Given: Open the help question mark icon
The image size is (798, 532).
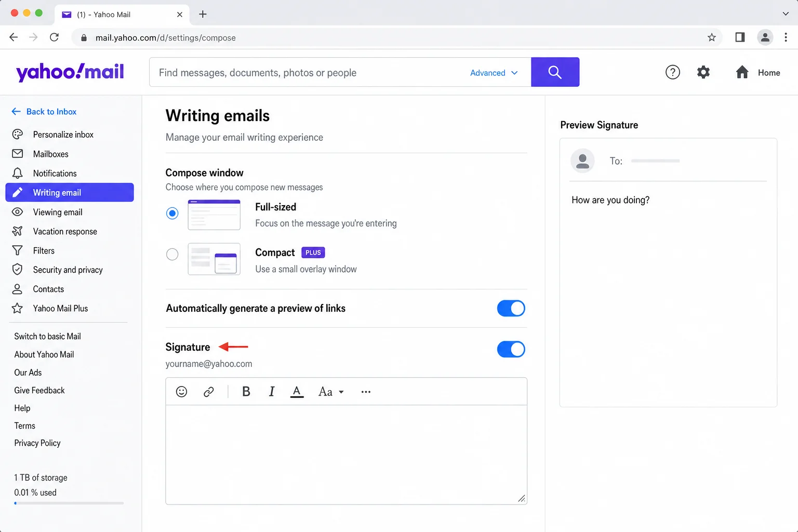Looking at the screenshot, I should [673, 72].
